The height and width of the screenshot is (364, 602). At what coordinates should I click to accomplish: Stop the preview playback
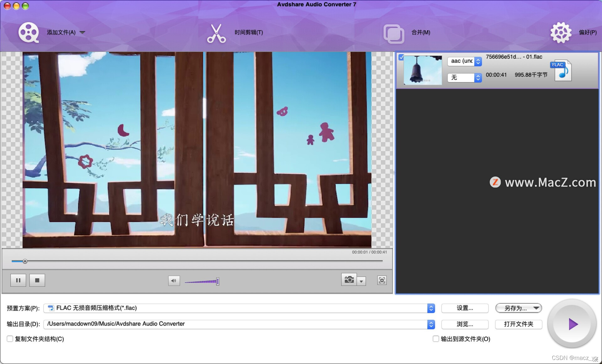[37, 280]
